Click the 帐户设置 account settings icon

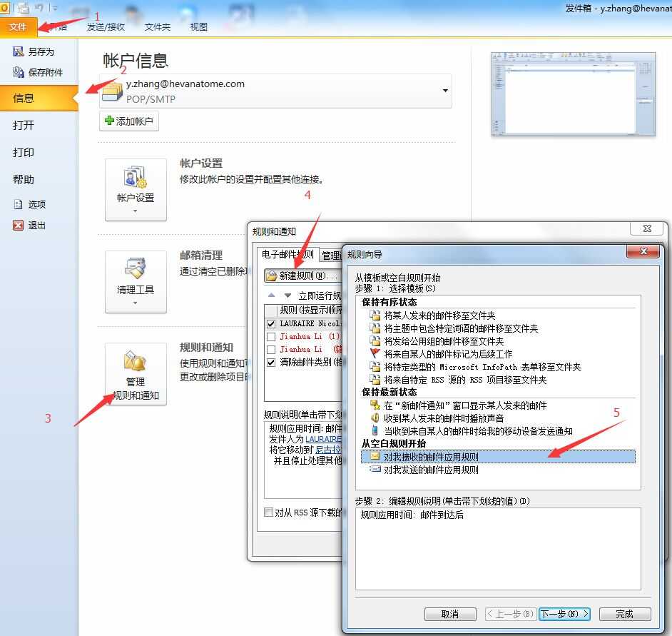click(135, 176)
